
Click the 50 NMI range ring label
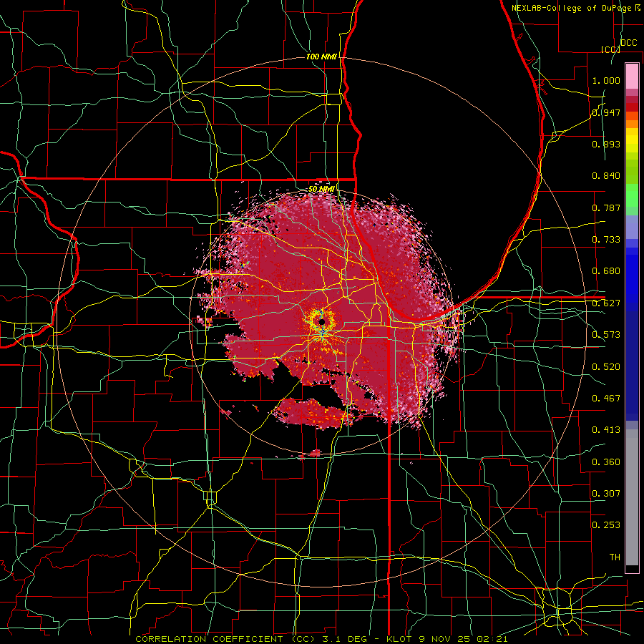tap(321, 189)
